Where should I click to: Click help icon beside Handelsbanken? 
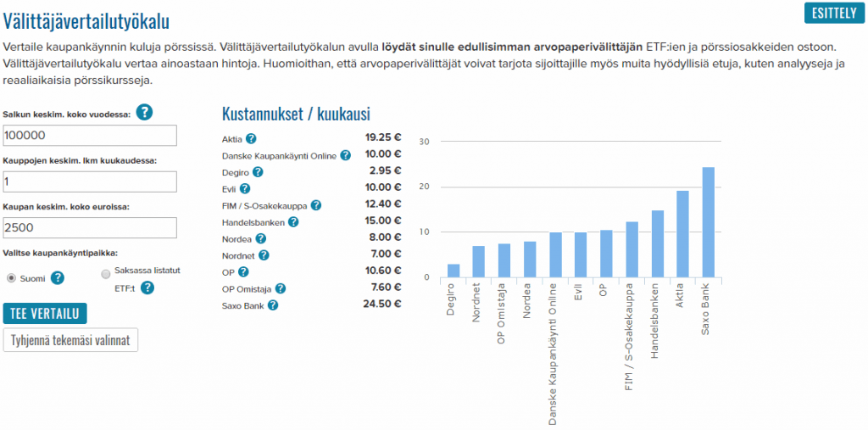pyautogui.click(x=293, y=222)
